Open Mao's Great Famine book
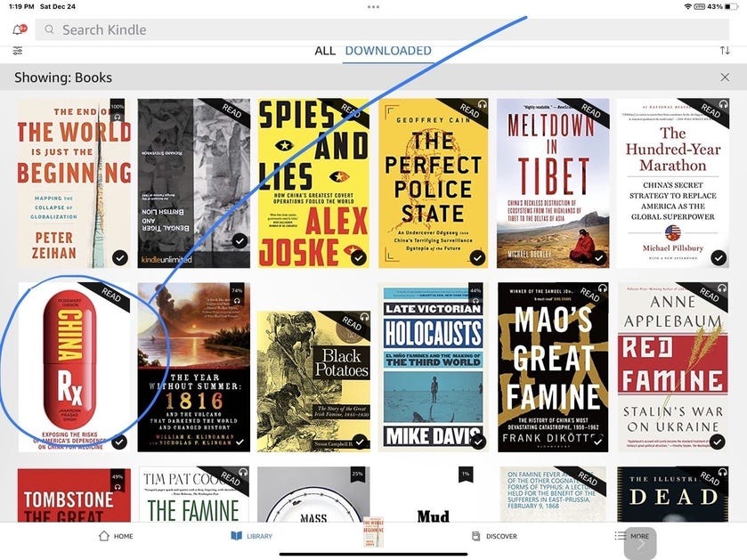This screenshot has height=560, width=747. pos(553,367)
